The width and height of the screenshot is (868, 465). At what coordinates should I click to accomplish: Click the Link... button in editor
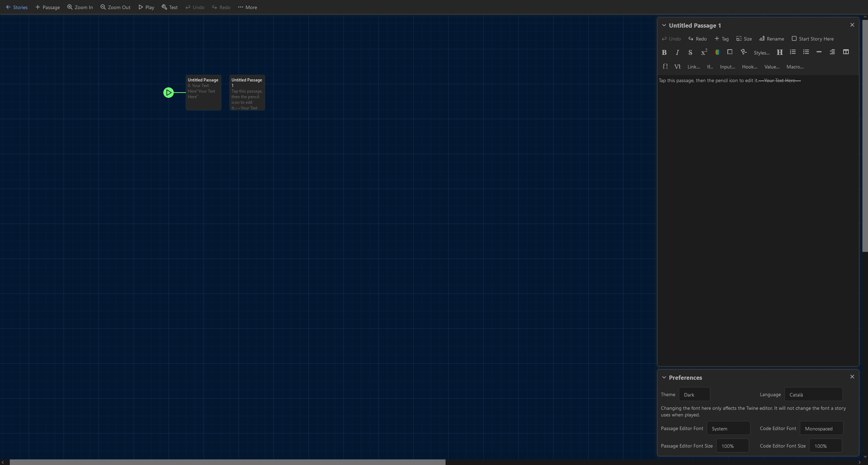(693, 67)
